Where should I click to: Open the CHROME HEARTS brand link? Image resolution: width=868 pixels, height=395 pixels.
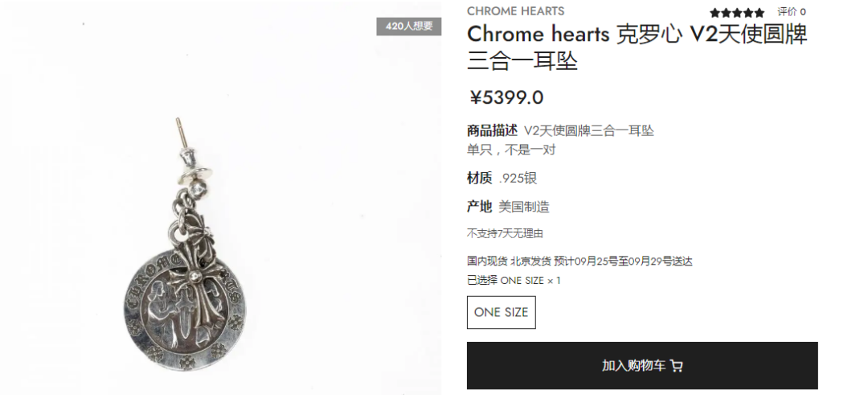click(515, 11)
